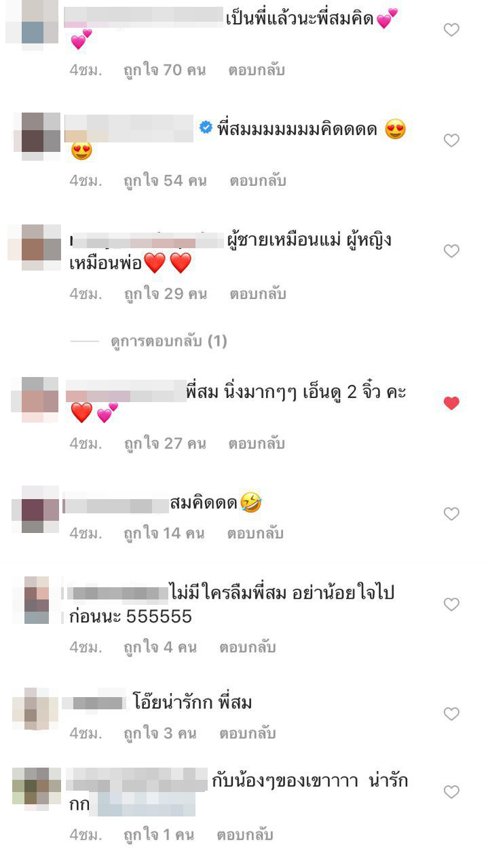View who liked: ถูกใจ 14 คน

164,534
